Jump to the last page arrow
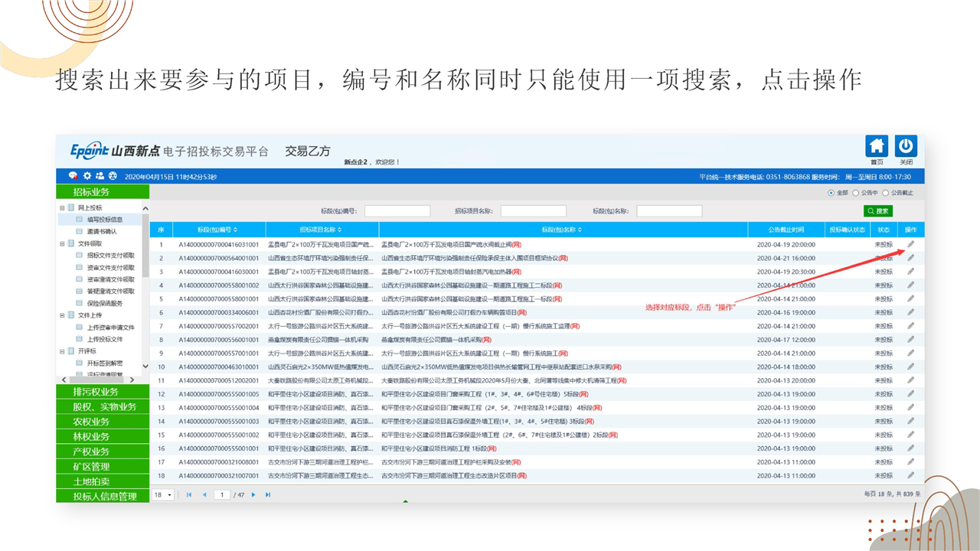 tap(268, 495)
